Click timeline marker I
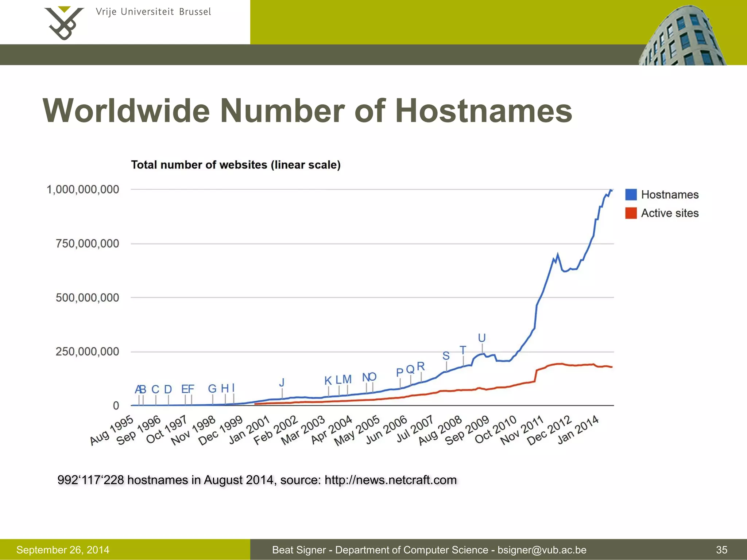Viewport: 747px width, 560px height. coord(233,388)
